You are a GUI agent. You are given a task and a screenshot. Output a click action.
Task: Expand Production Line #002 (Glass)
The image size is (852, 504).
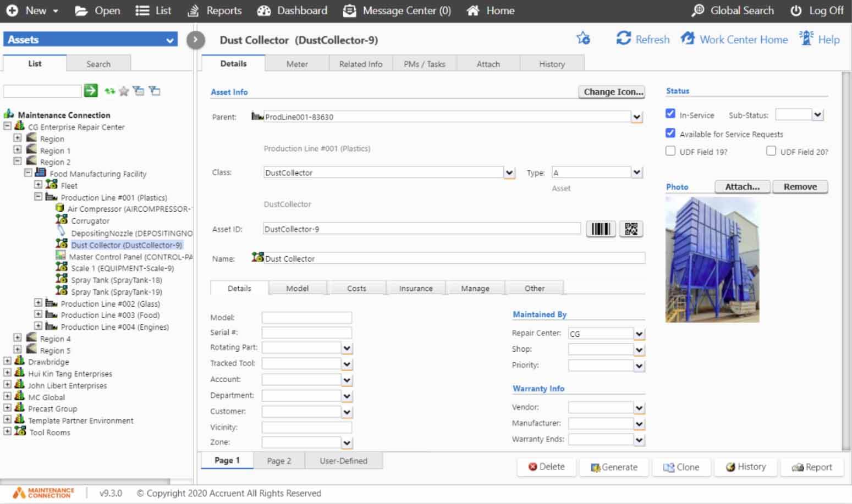[38, 302]
